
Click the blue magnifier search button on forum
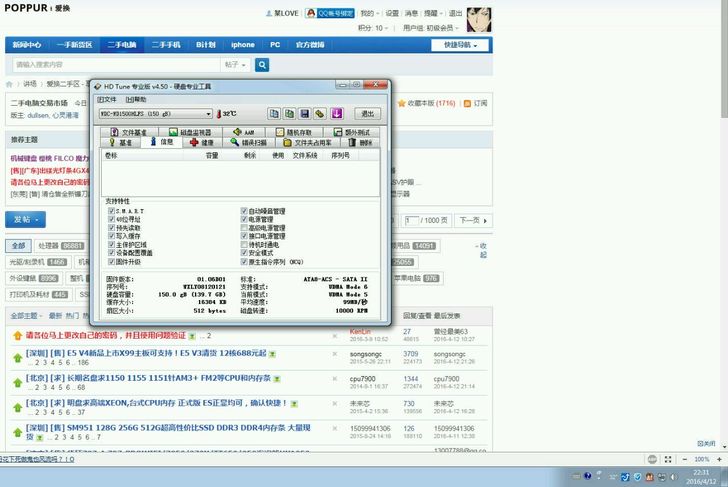[x=262, y=65]
